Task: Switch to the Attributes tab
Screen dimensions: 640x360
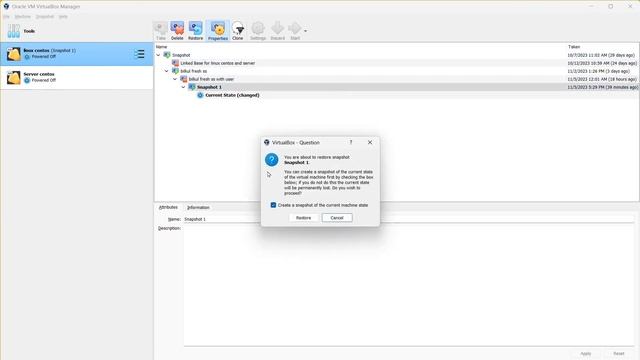Action: pyautogui.click(x=168, y=207)
